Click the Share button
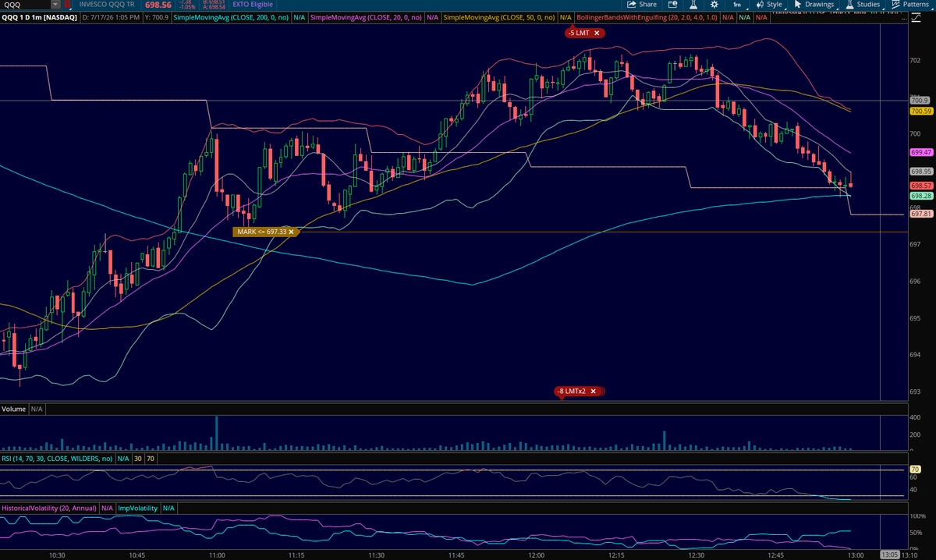 point(642,5)
